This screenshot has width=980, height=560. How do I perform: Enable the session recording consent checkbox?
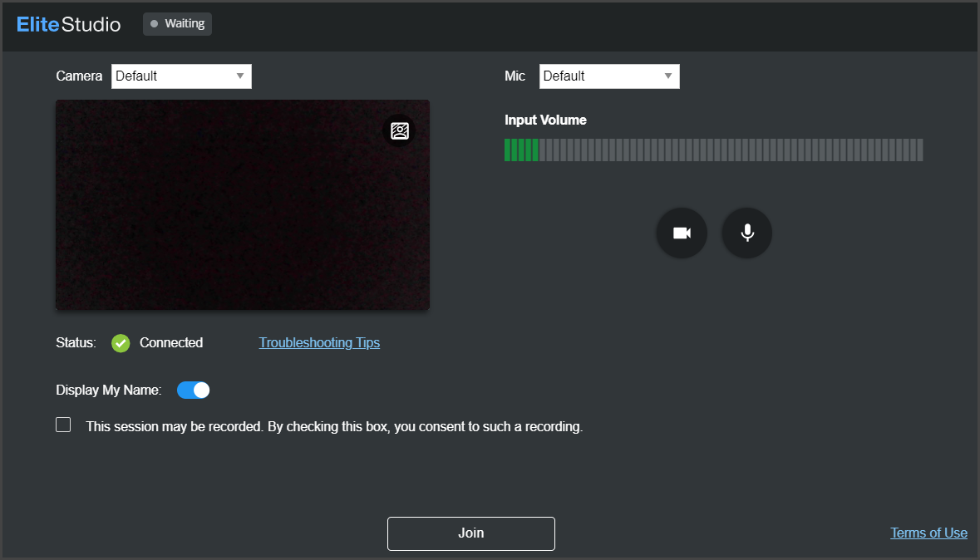click(63, 424)
